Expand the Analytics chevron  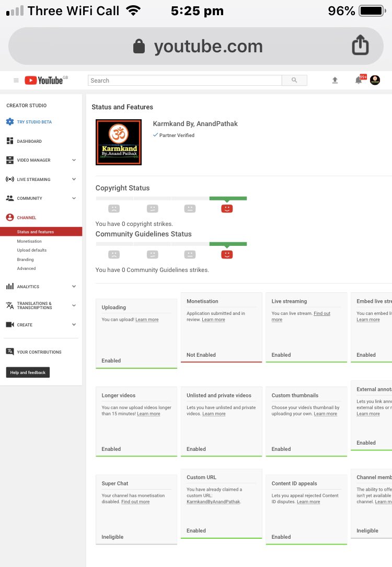[x=74, y=287]
